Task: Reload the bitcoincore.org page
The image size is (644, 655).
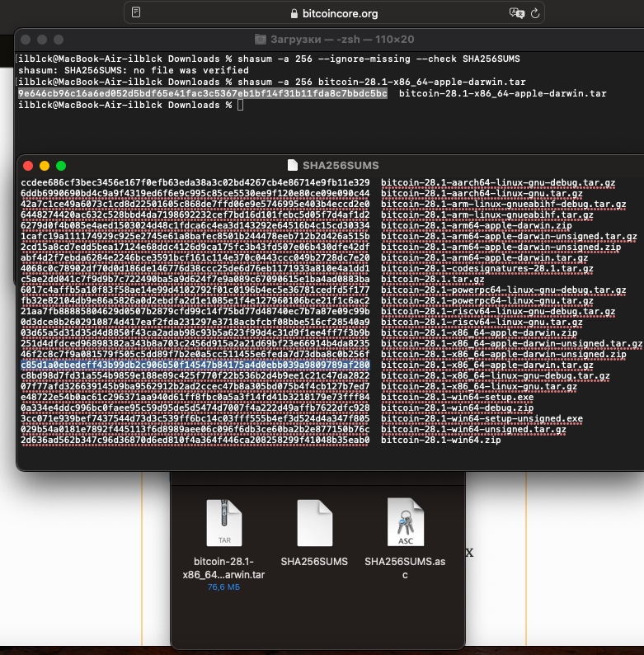Action: pos(535,13)
